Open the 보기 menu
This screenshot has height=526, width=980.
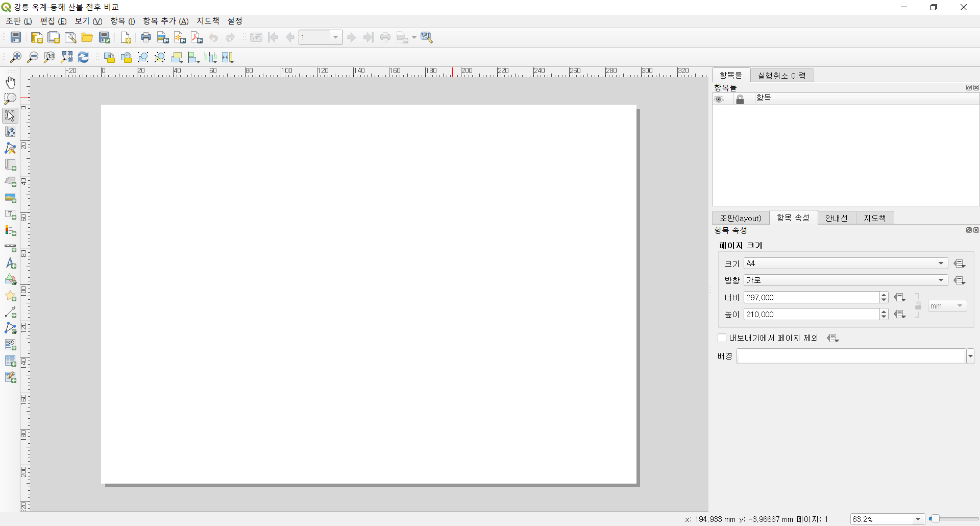[x=88, y=21]
